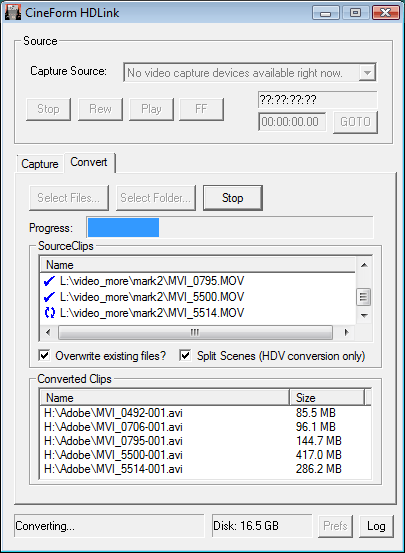Click the checkmark icon beside MVI_5500.MOV
Viewport: 405px width, 553px height.
(49, 297)
